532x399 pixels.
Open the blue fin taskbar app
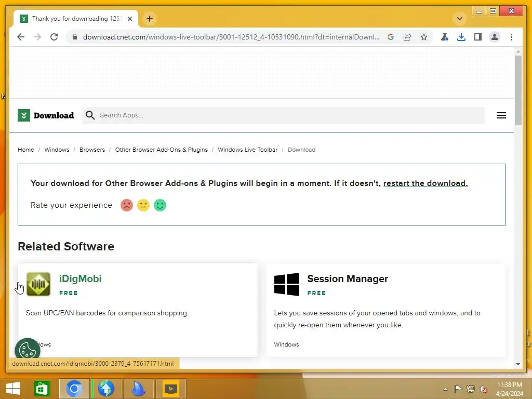click(x=138, y=389)
